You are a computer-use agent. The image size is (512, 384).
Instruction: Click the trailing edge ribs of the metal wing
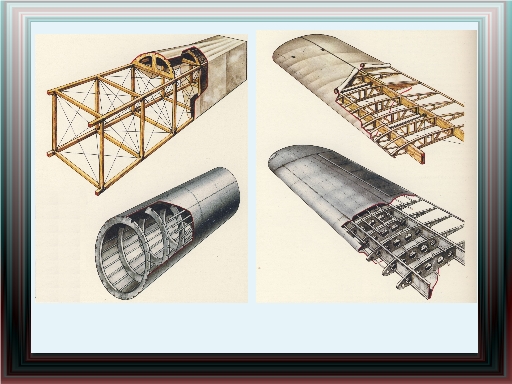[x=440, y=217]
